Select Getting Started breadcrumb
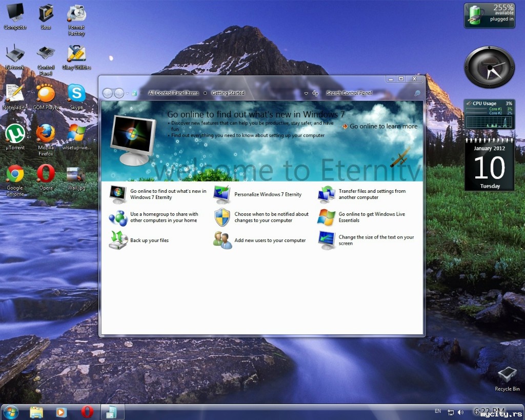This screenshot has width=525, height=420. pyautogui.click(x=228, y=93)
